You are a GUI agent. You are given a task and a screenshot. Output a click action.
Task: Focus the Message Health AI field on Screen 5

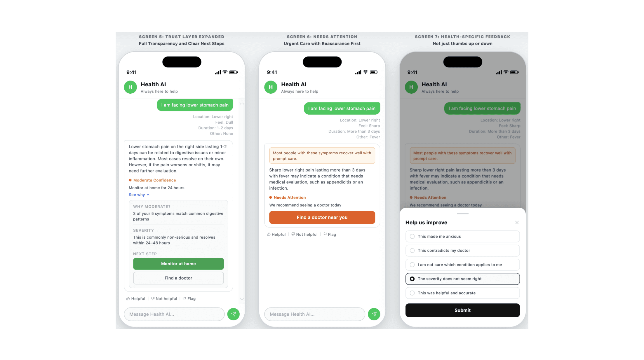click(x=174, y=314)
